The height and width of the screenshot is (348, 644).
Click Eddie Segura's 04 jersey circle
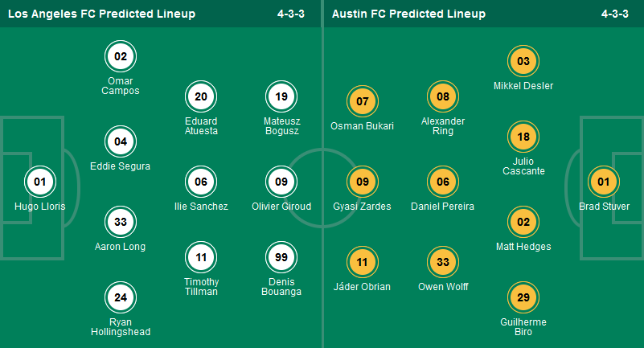click(121, 141)
